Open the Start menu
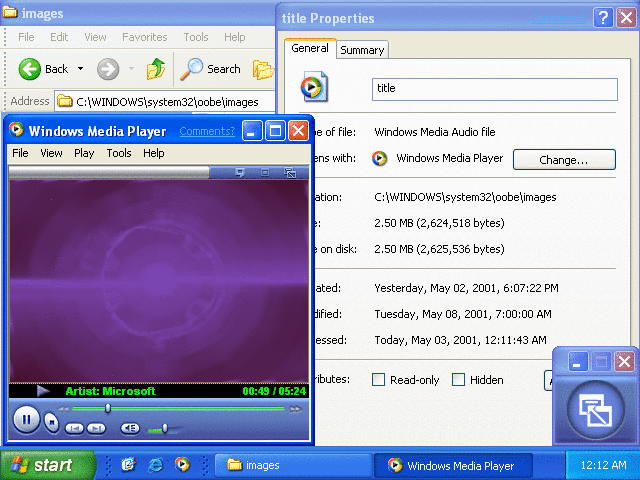The height and width of the screenshot is (480, 640). tap(48, 465)
